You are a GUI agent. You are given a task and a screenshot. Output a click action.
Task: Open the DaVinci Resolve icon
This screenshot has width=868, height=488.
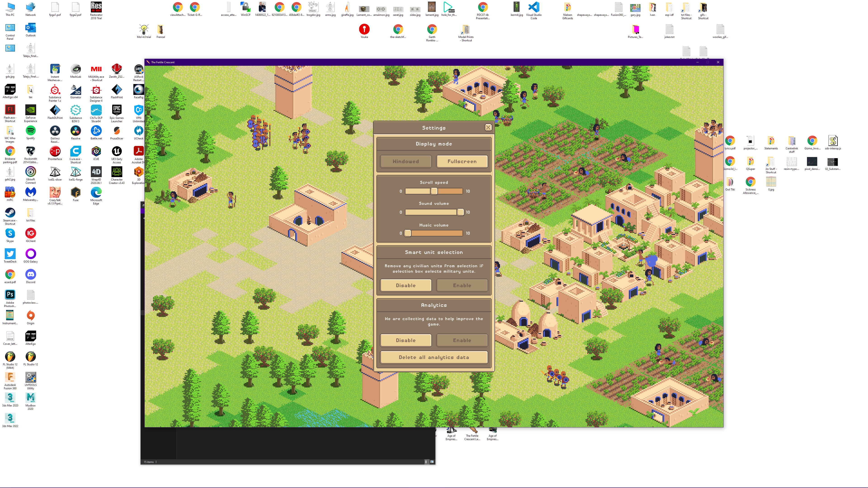(x=55, y=134)
